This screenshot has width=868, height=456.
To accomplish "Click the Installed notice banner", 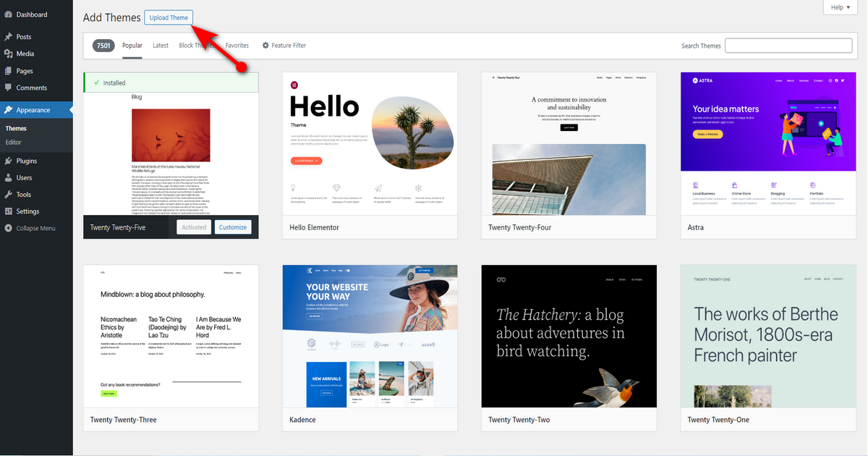I will [171, 83].
